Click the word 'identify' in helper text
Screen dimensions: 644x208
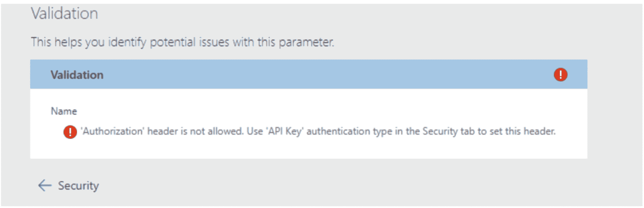pyautogui.click(x=127, y=42)
